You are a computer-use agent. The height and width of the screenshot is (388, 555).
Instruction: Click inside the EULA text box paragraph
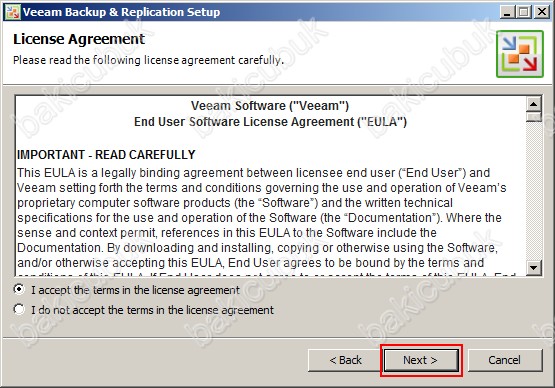click(262, 218)
